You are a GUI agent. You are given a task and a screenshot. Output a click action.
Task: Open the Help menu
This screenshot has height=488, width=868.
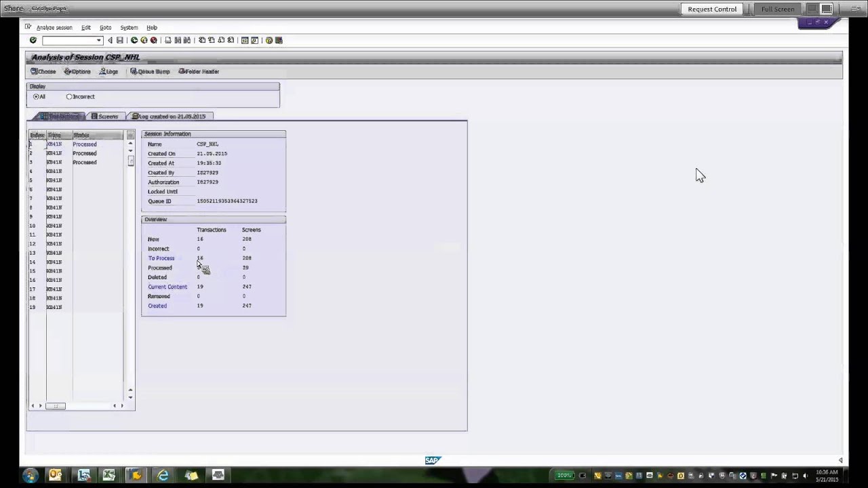[x=152, y=28]
